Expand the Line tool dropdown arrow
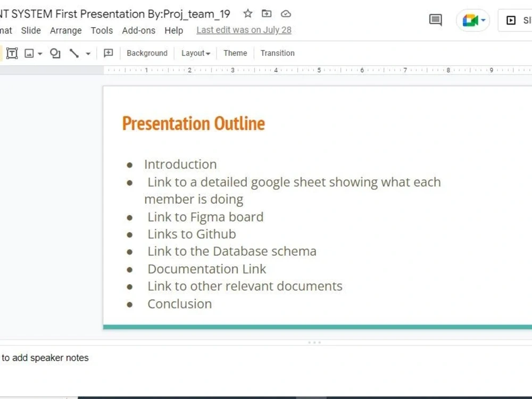The image size is (532, 399). 88,54
